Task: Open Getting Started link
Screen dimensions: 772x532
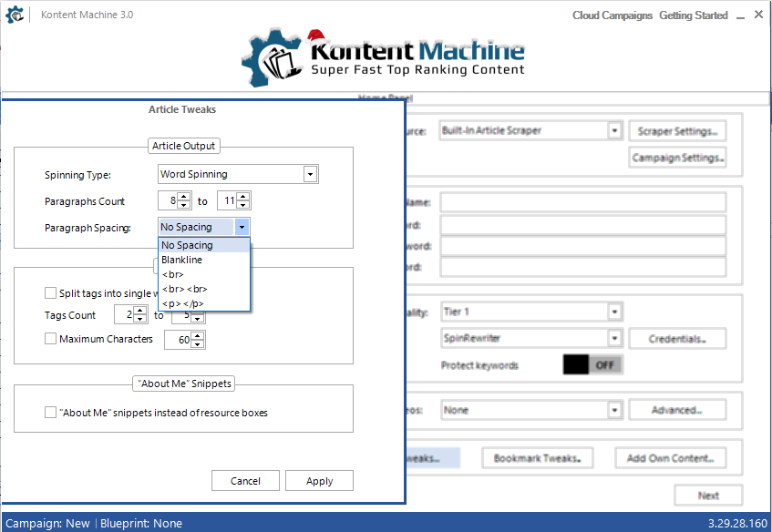Action: point(694,15)
